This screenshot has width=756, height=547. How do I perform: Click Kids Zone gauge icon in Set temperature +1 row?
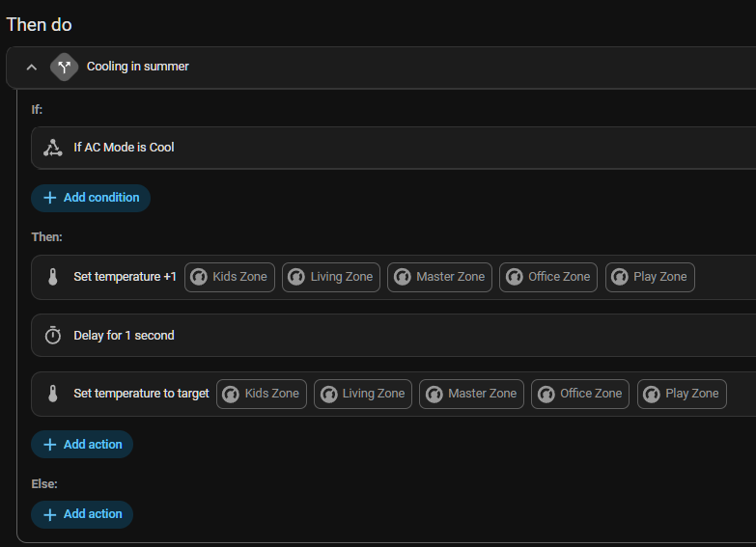click(199, 277)
